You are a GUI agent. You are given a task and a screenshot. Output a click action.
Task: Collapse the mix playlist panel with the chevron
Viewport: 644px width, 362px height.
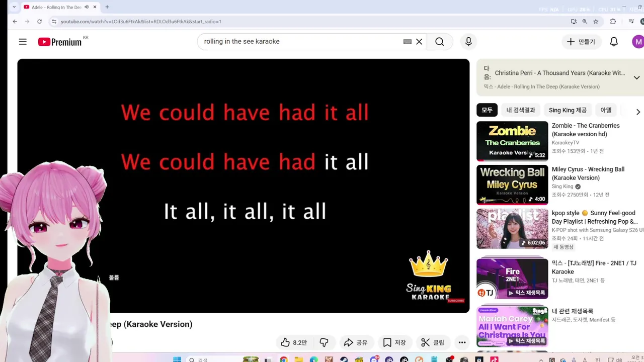(x=636, y=77)
